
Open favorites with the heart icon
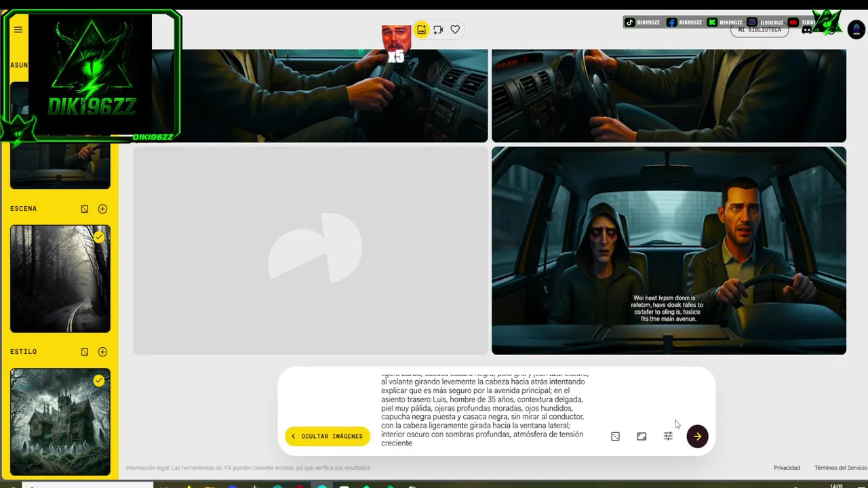455,30
